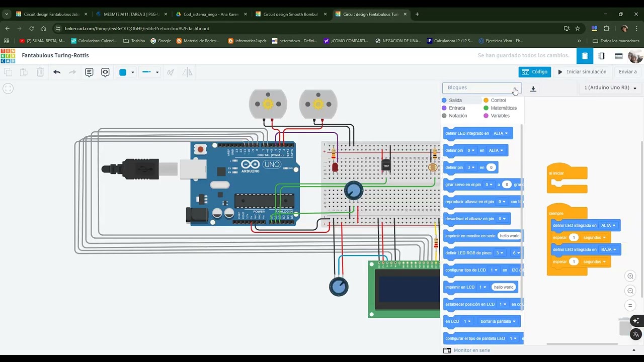Click the block workspace trash can
The image size is (644, 362).
(625, 327)
